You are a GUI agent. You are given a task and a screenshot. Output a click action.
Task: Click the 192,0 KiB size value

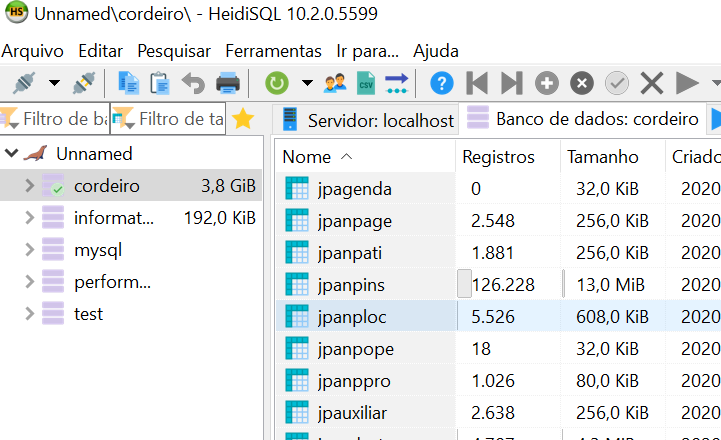tap(220, 218)
